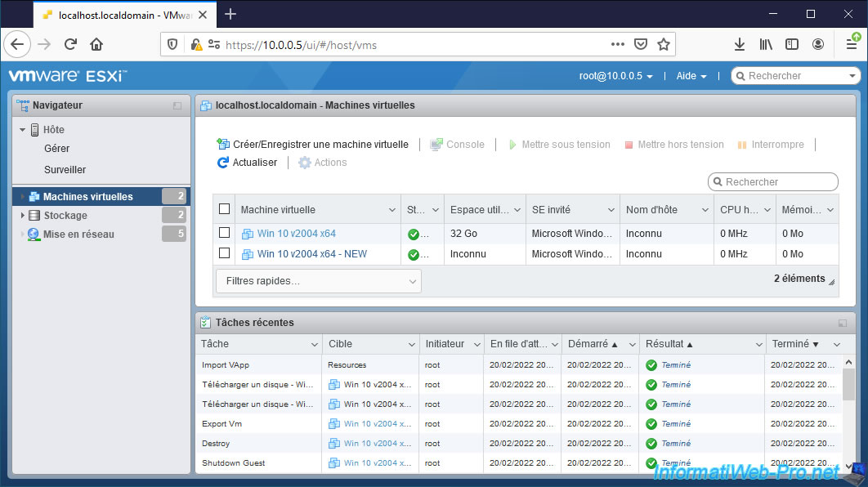The width and height of the screenshot is (868, 487).
Task: Bookmark this page with star icon
Action: pos(664,44)
